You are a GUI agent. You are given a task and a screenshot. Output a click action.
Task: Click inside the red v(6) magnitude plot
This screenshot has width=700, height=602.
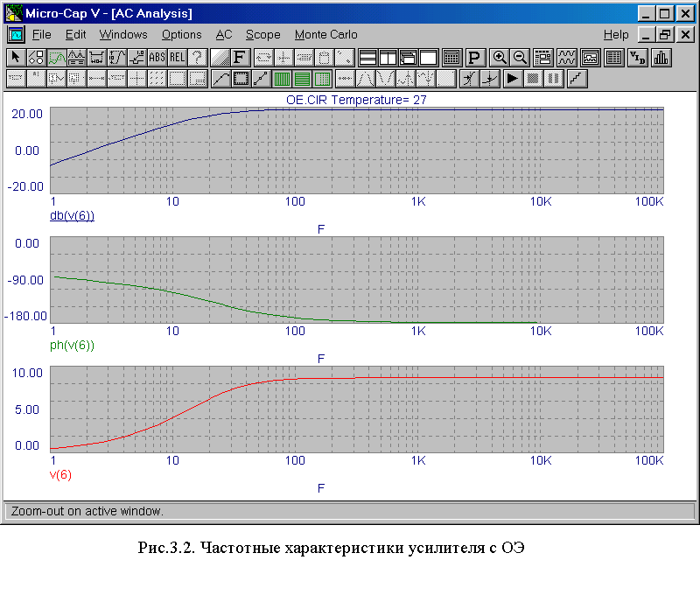pyautogui.click(x=357, y=409)
